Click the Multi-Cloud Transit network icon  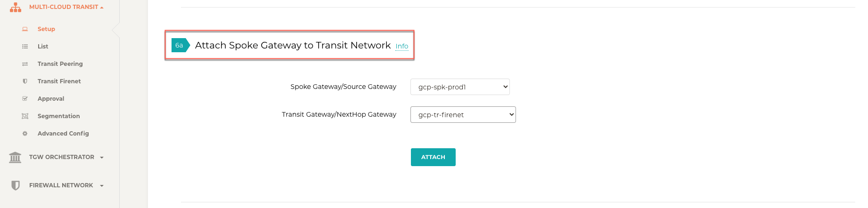(16, 7)
